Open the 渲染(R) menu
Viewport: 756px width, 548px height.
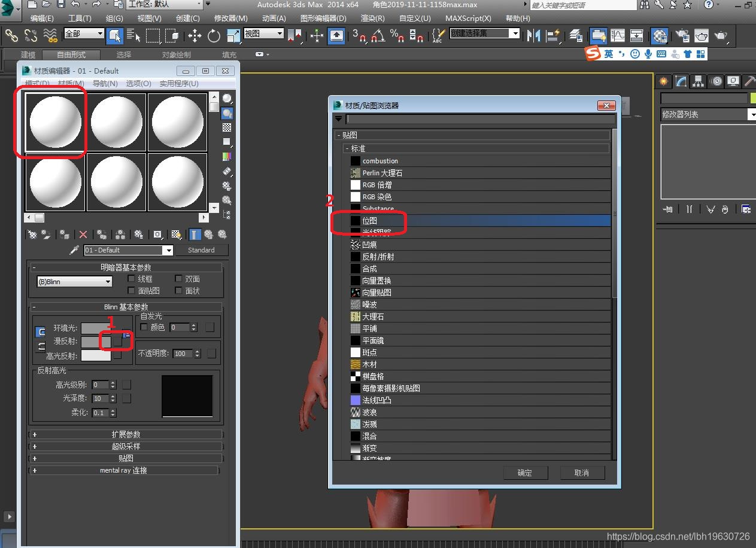tap(372, 19)
